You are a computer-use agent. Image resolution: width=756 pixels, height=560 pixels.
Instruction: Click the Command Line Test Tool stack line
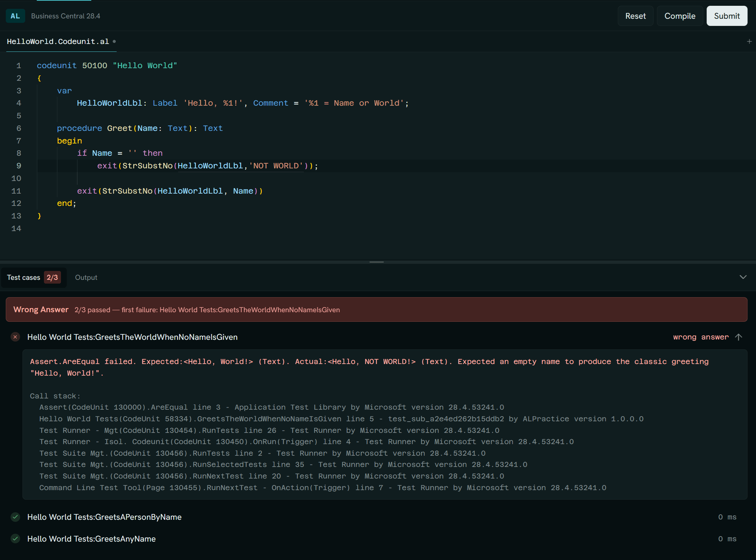click(322, 488)
